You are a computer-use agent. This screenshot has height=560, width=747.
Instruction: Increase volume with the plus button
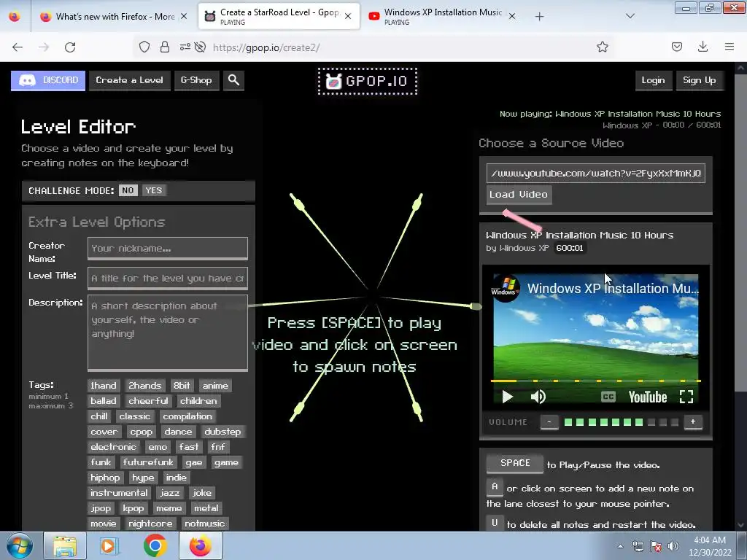point(693,422)
